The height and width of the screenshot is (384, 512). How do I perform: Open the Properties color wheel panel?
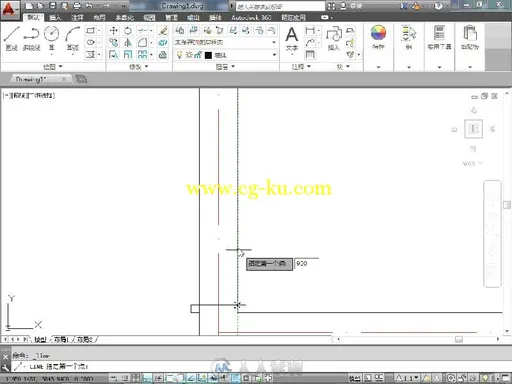pos(378,37)
